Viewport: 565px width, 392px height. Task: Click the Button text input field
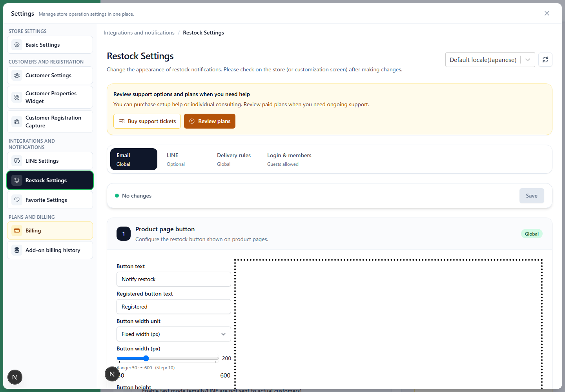tap(174, 279)
